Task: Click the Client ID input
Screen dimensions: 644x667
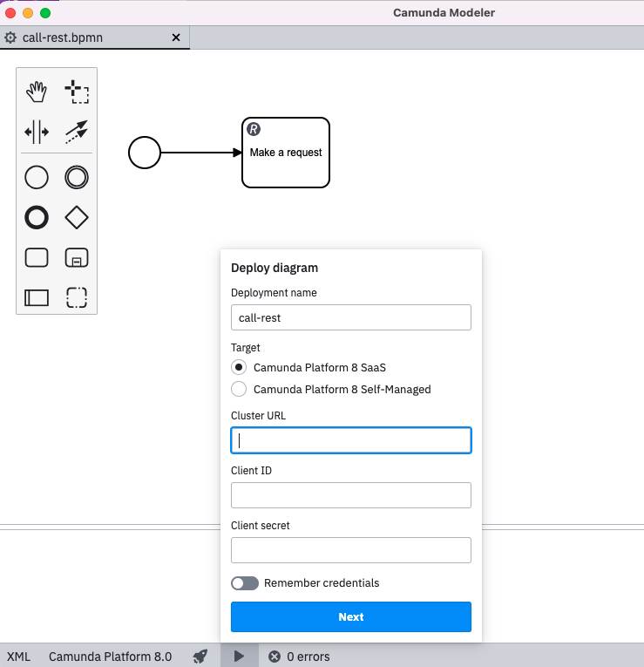Action: (351, 495)
